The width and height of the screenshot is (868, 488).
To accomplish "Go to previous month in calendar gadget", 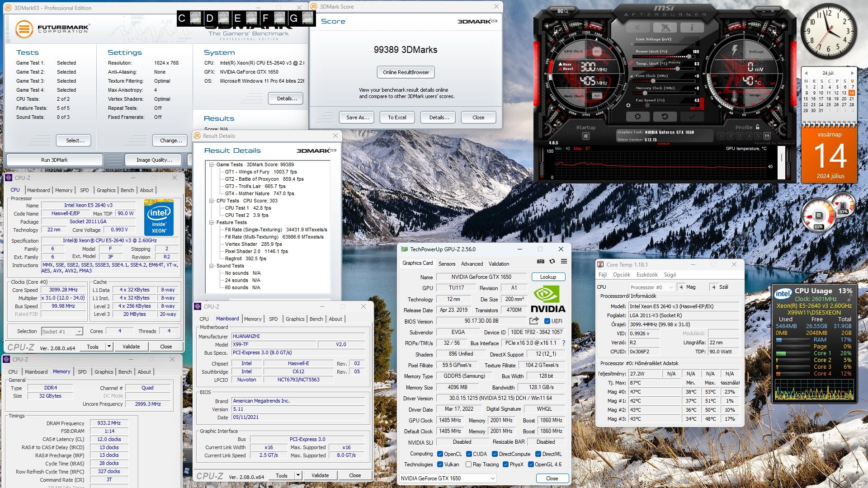I will [x=806, y=73].
